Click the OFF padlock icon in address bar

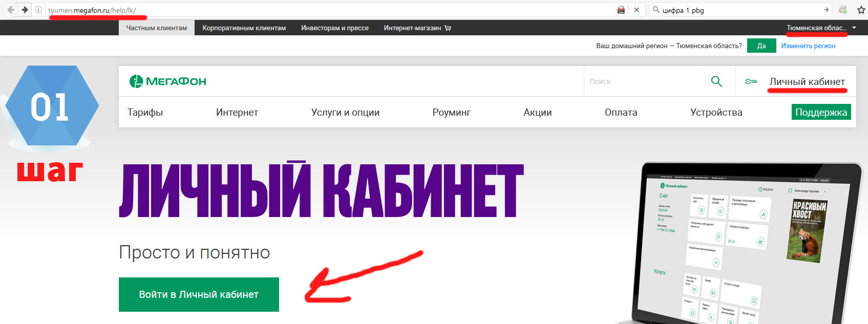621,10
